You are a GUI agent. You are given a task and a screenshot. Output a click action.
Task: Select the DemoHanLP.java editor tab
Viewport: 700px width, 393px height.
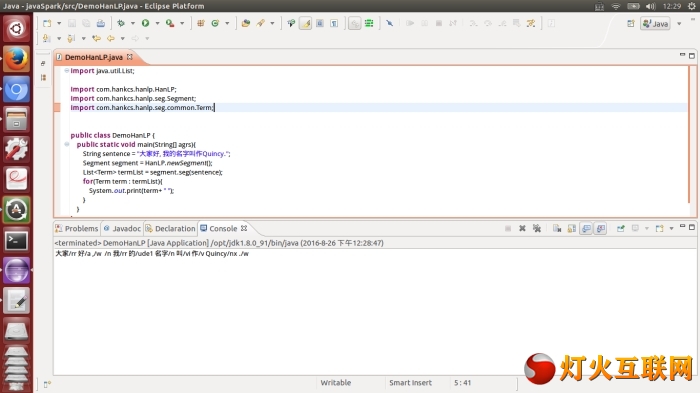point(94,57)
